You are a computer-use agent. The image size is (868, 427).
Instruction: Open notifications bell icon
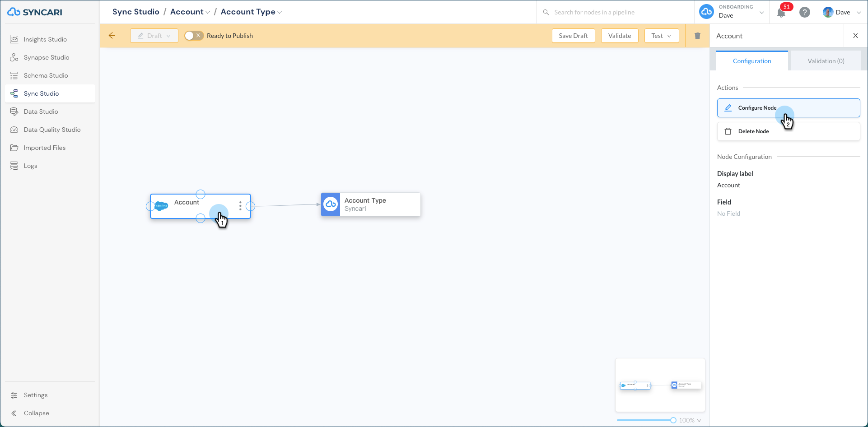click(x=781, y=13)
